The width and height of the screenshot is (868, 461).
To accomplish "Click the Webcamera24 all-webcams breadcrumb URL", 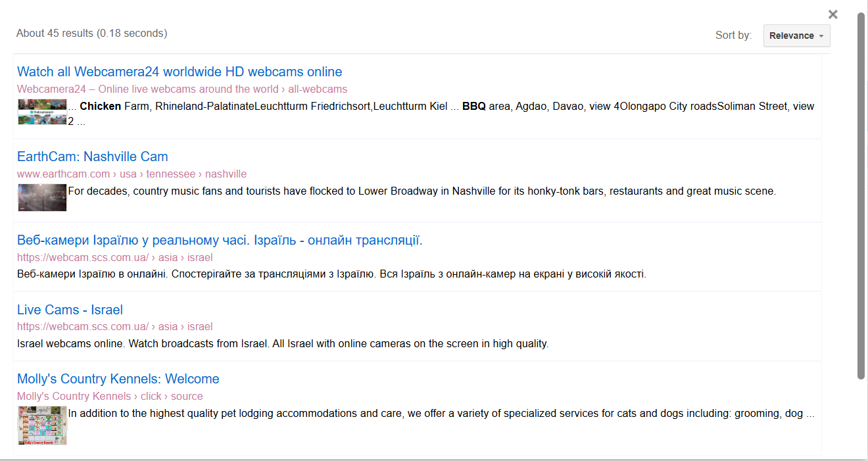I will 182,89.
